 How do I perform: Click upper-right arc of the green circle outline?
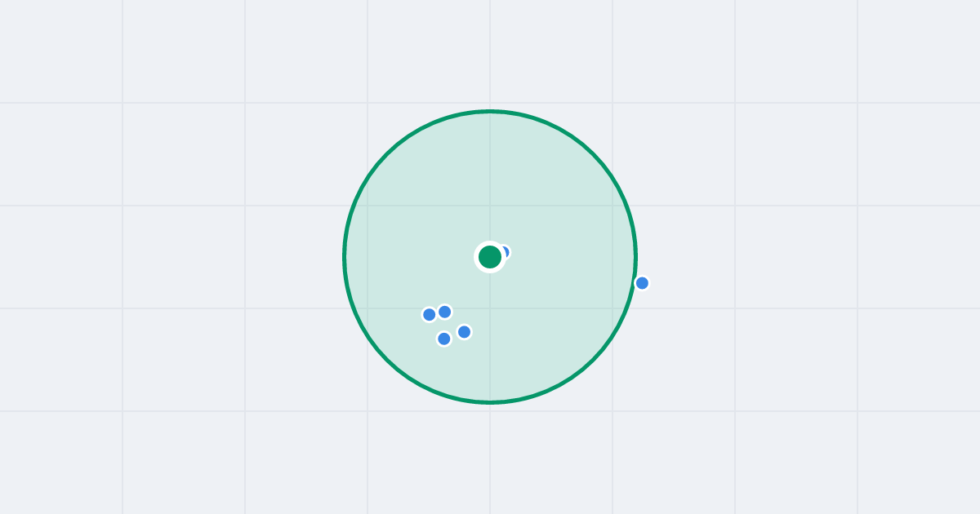tap(593, 154)
